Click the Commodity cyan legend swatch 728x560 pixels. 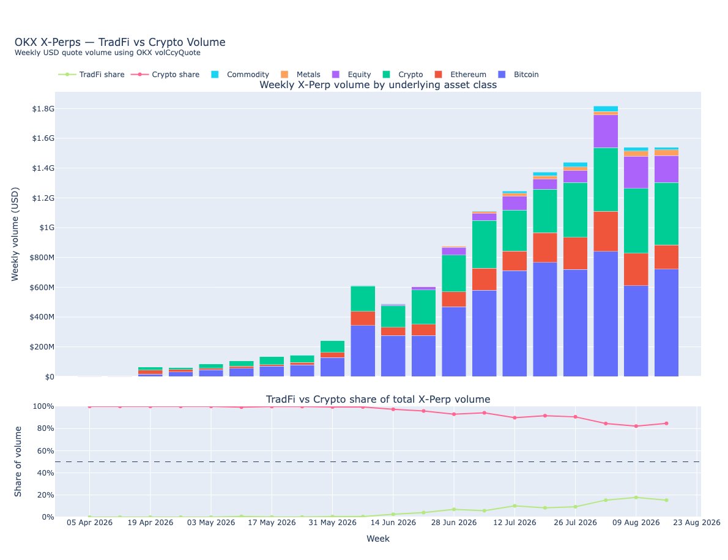tap(215, 74)
